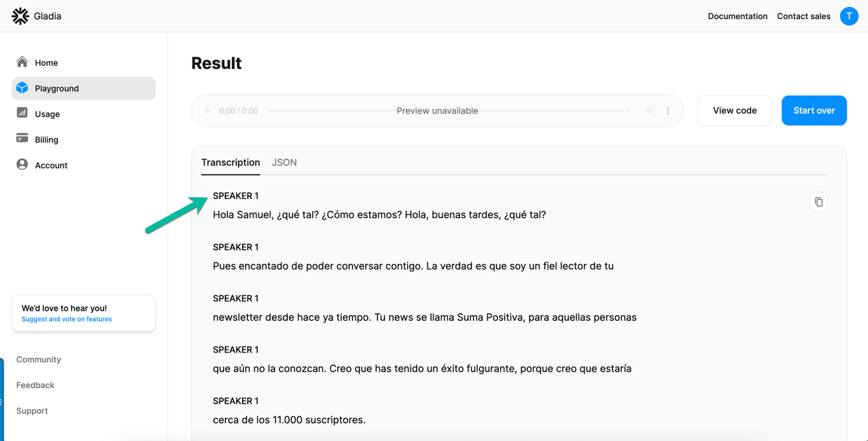
Task: Seek on the audio progress bar
Action: [x=449, y=111]
